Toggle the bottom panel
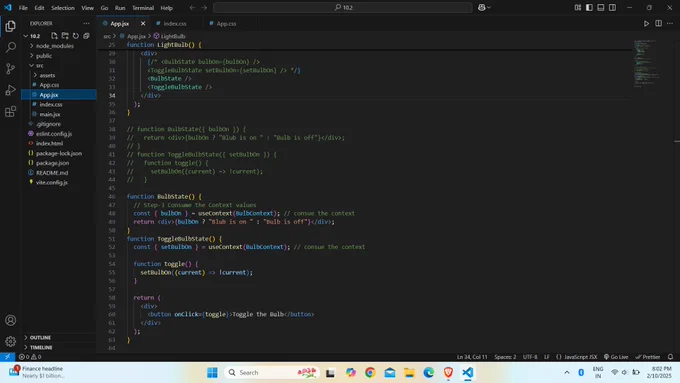The height and width of the screenshot is (383, 680). point(601,7)
